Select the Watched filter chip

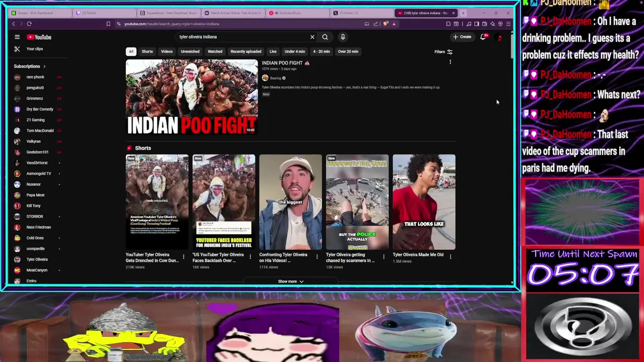(215, 51)
